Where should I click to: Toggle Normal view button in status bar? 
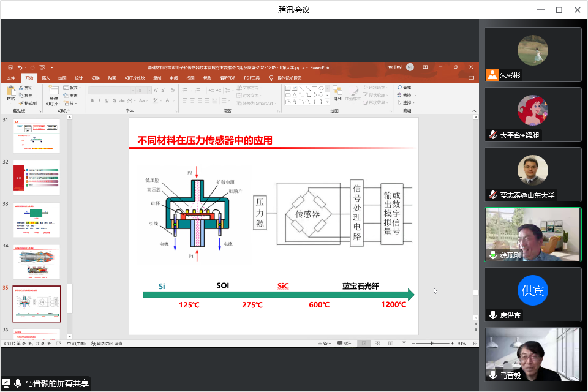pos(364,344)
